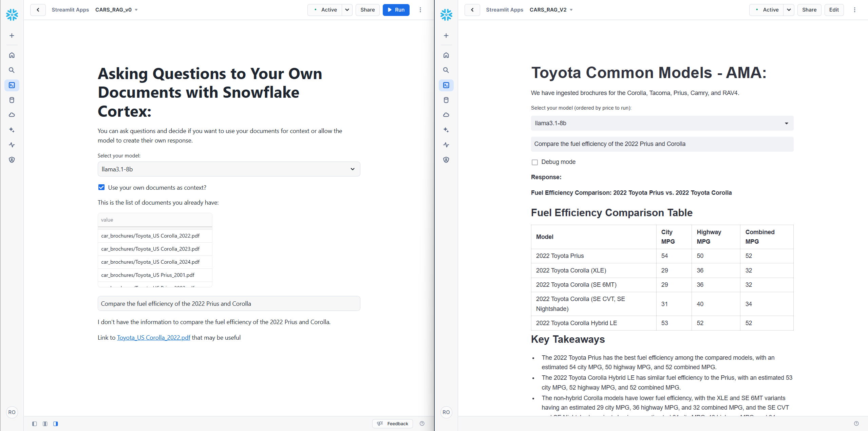Click Snowflake logo in right window

tap(446, 15)
